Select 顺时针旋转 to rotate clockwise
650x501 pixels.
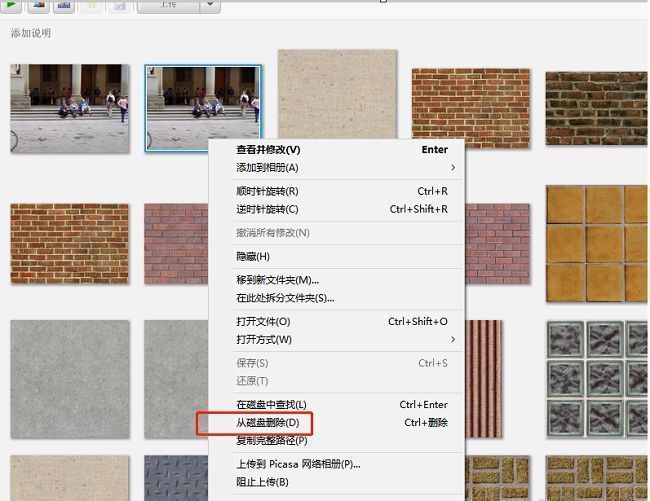pyautogui.click(x=267, y=191)
